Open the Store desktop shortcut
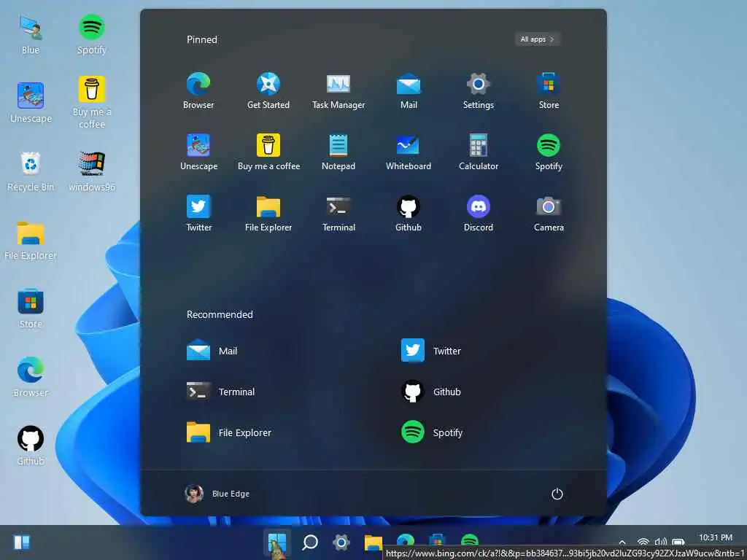Viewport: 747px width, 560px height. click(x=31, y=308)
